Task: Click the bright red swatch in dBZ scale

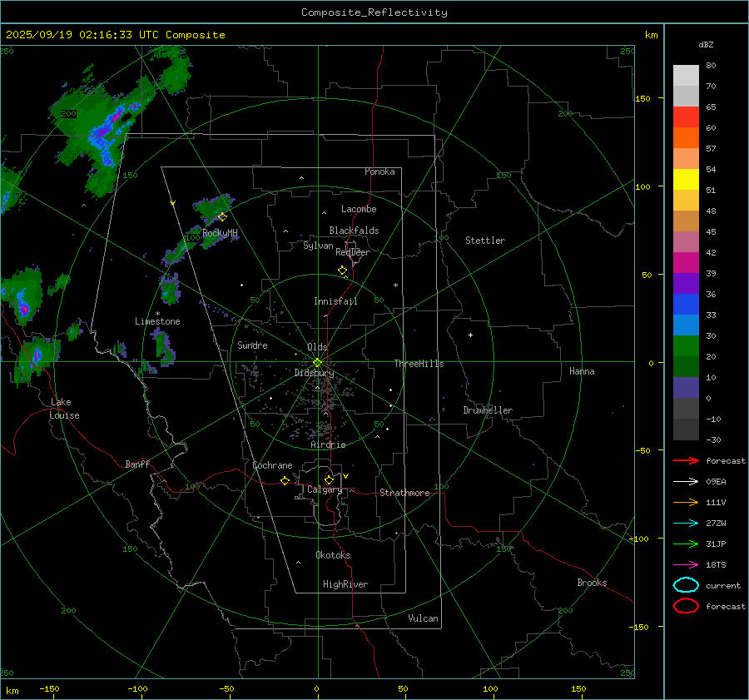Action: [686, 117]
